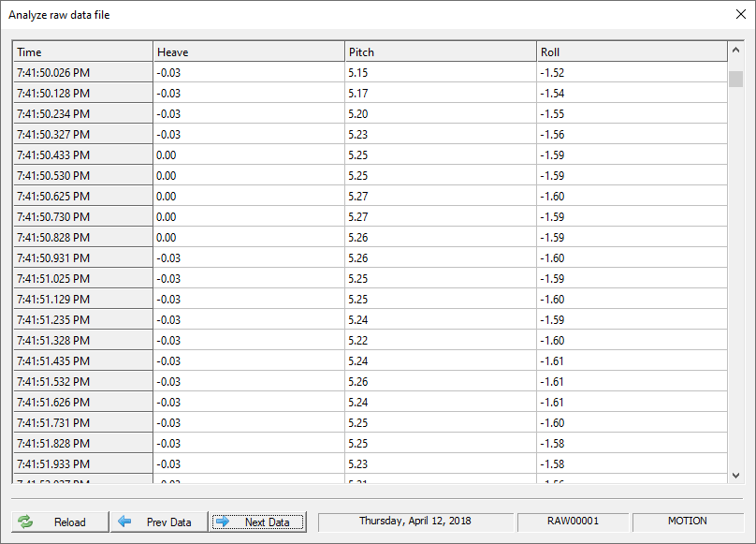Select row time 7:41:50.026 PM
Image resolution: width=756 pixels, height=544 pixels.
tap(83, 72)
